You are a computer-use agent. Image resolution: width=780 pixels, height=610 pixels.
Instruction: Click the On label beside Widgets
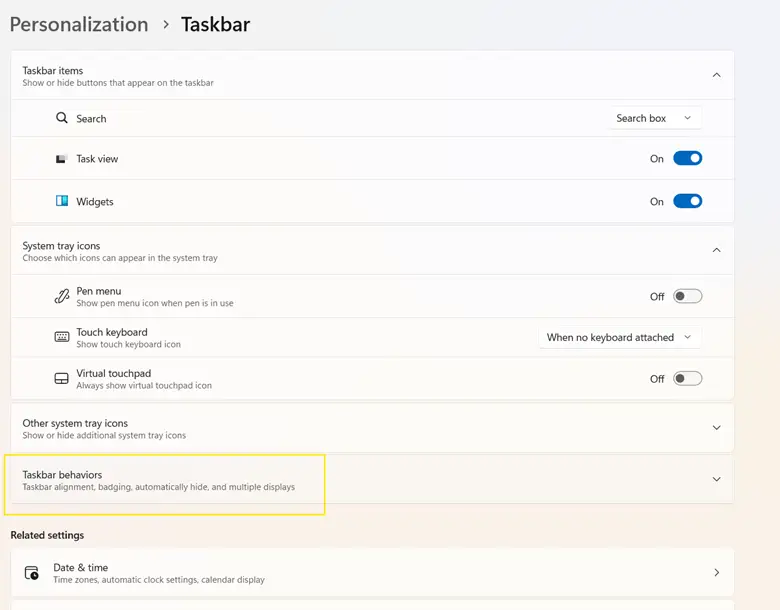click(x=657, y=202)
